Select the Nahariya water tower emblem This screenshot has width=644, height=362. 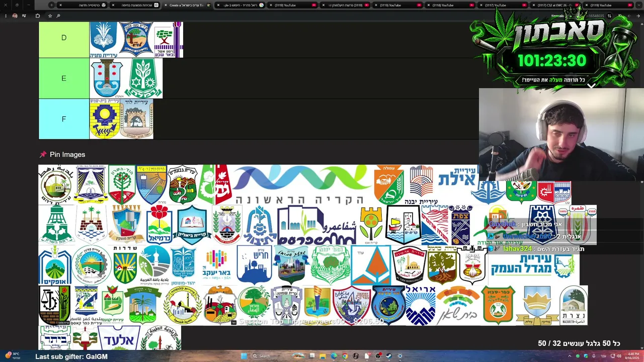click(x=151, y=185)
